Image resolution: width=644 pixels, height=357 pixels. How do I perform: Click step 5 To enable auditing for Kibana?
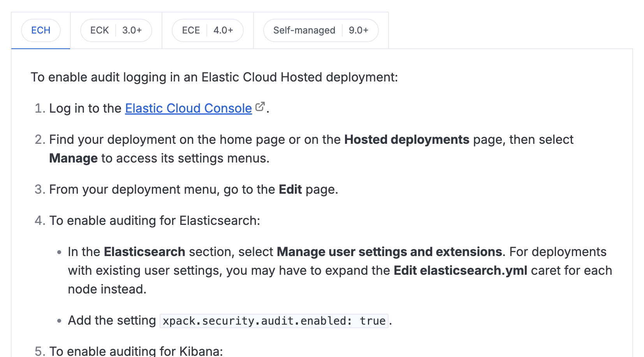point(136,351)
